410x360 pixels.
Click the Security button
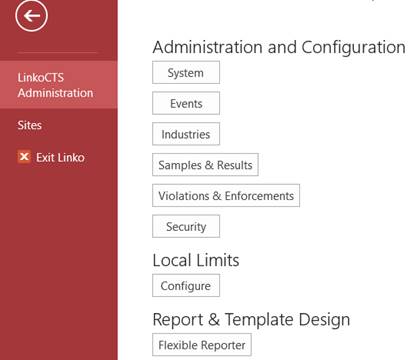click(x=186, y=226)
